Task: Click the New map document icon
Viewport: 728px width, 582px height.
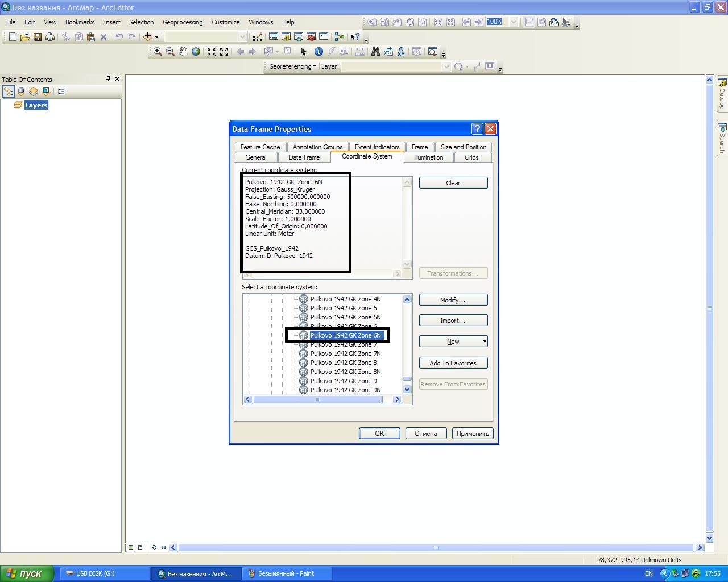Action: pyautogui.click(x=13, y=37)
